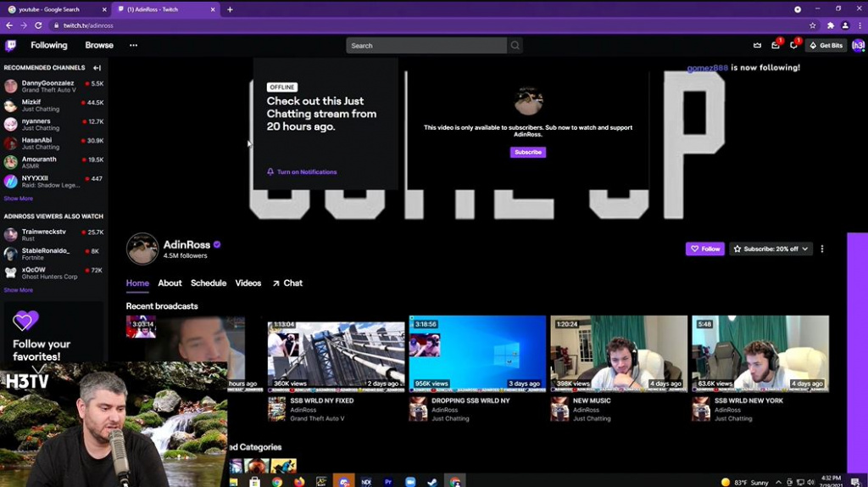Open Prime Loot crown icon
Viewport: 868px width, 487px height.
pyautogui.click(x=757, y=46)
